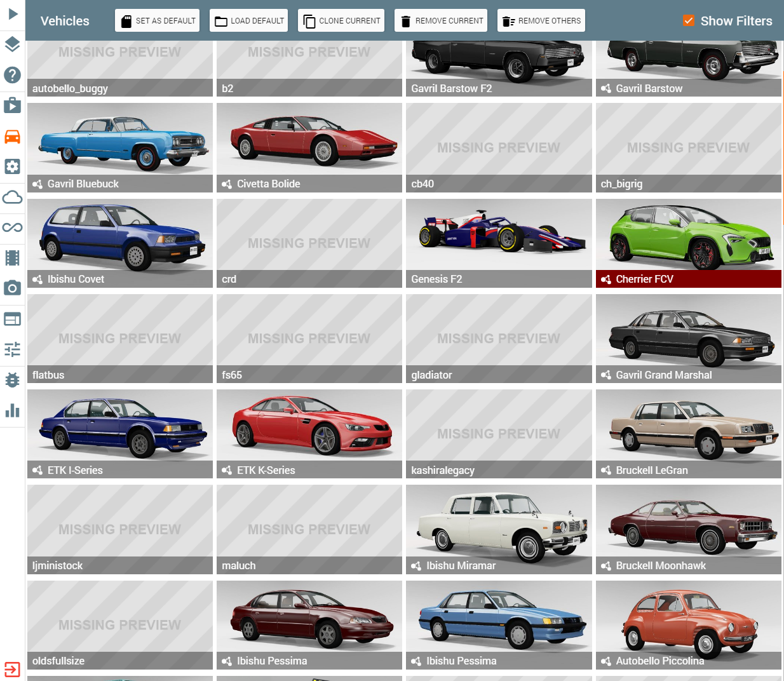Select the maluch missing preview tile
This screenshot has width=784, height=681.
pos(309,530)
